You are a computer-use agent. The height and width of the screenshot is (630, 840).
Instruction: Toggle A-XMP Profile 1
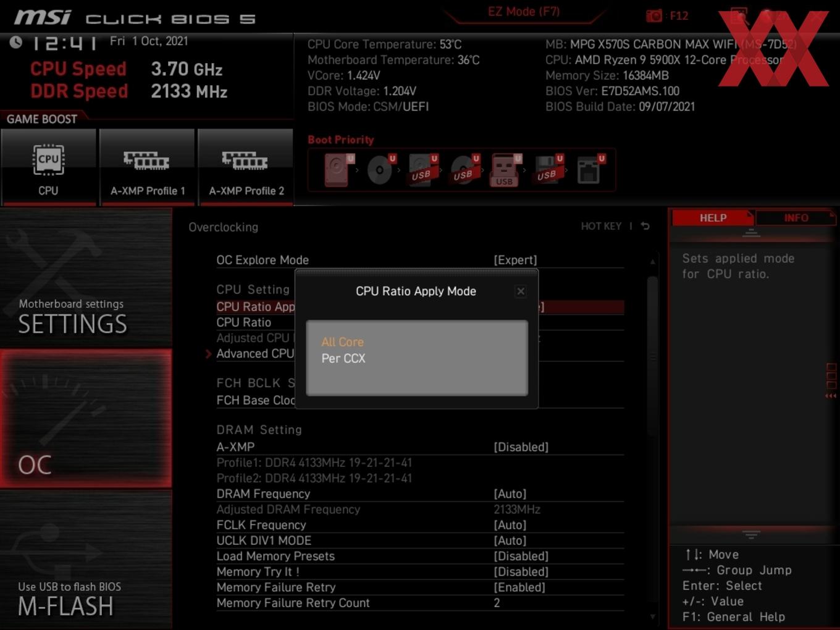coord(147,167)
